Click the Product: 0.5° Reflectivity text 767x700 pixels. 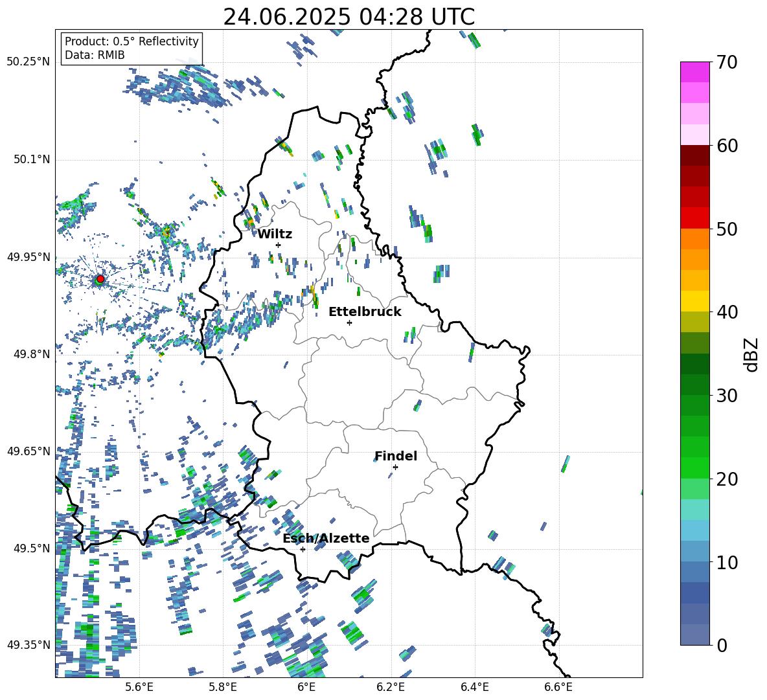(x=132, y=41)
